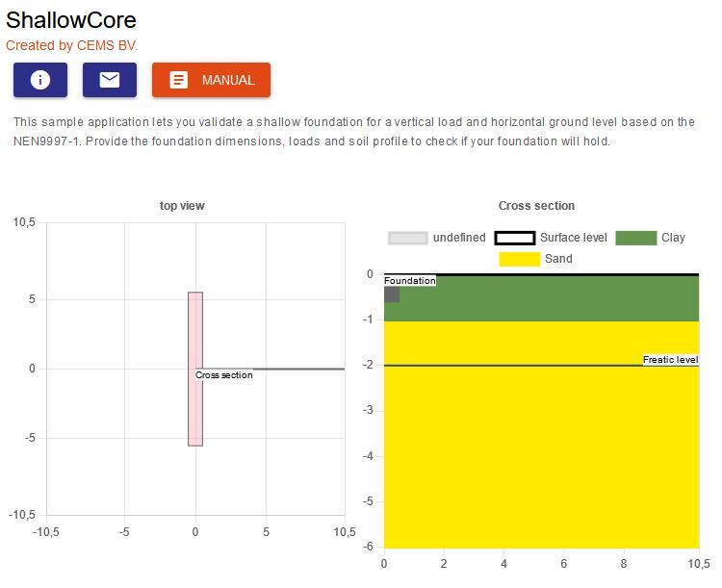
Task: Select the pink foundation rectangle in top view
Action: [x=195, y=369]
